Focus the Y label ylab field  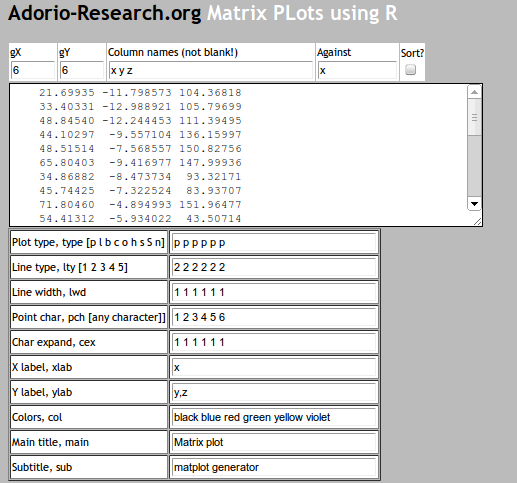[274, 392]
